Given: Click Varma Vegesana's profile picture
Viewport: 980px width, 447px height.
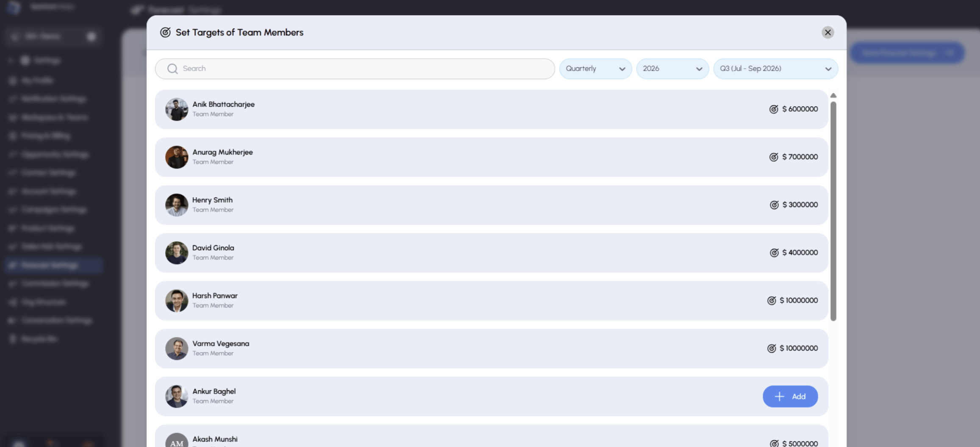Looking at the screenshot, I should point(177,348).
